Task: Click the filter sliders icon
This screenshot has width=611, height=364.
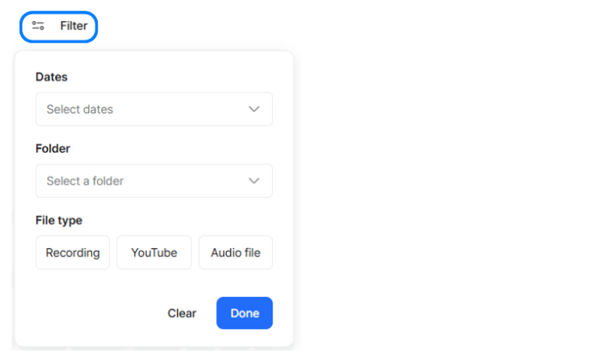Action: pos(37,26)
